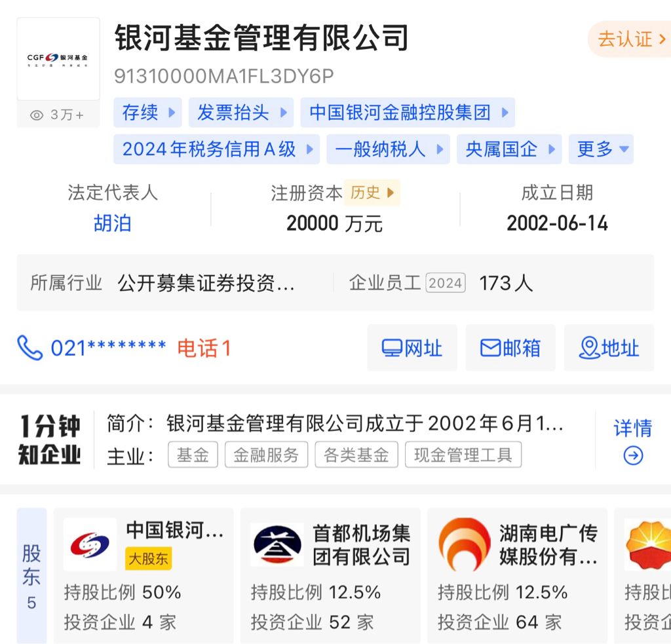
Task: Click 注册资本 value 20000 万元
Action: click(x=335, y=223)
